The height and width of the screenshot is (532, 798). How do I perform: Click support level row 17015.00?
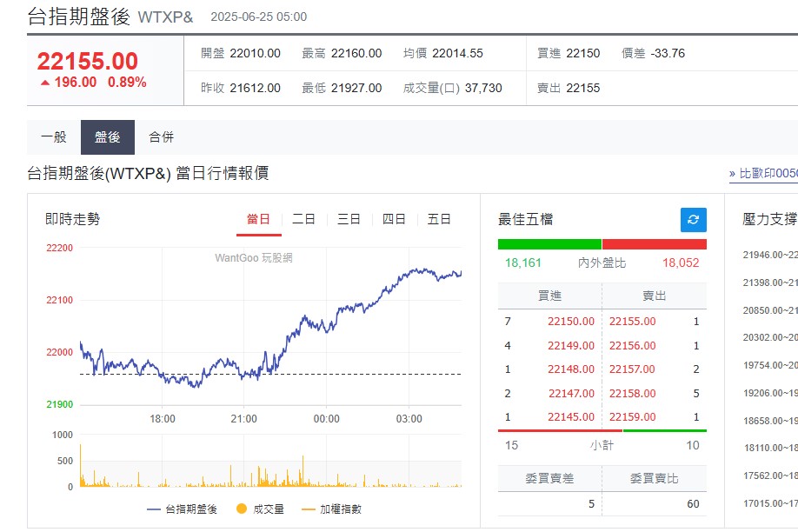click(770, 503)
